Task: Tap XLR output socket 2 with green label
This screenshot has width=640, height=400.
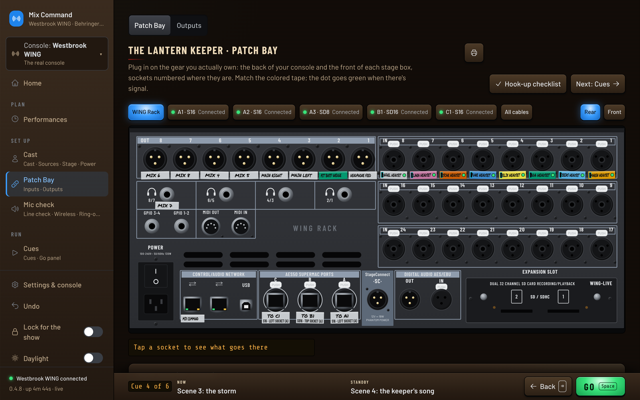Action: pyautogui.click(x=333, y=159)
